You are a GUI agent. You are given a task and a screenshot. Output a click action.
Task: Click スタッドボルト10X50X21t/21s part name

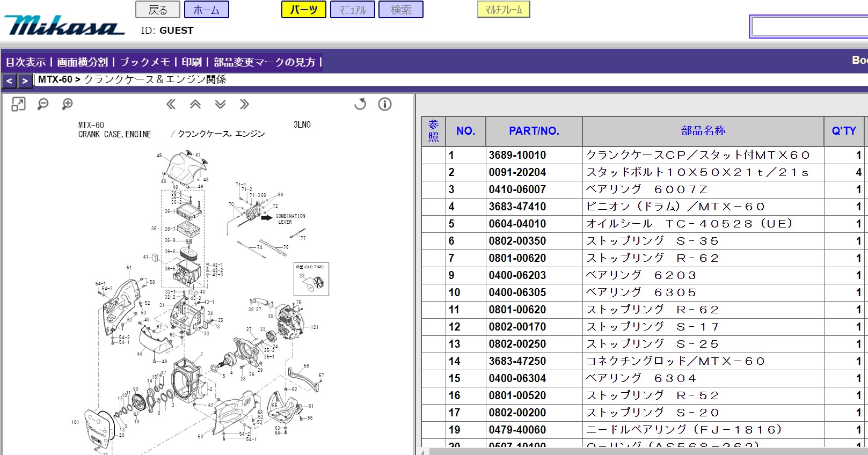point(698,172)
